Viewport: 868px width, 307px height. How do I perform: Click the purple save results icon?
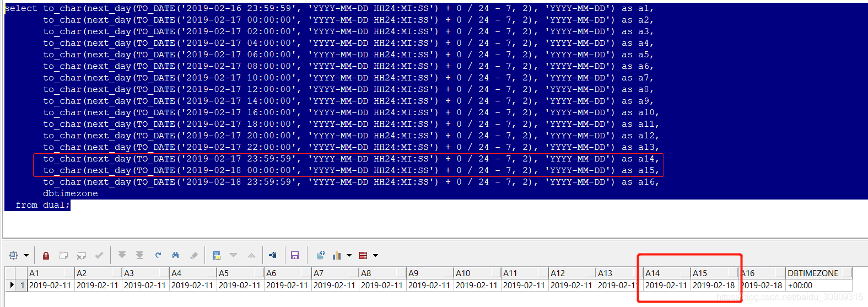tap(295, 255)
